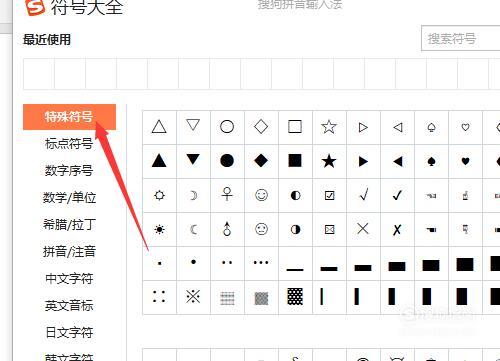
Task: Select the solid right-pointing triangle
Action: point(363,162)
